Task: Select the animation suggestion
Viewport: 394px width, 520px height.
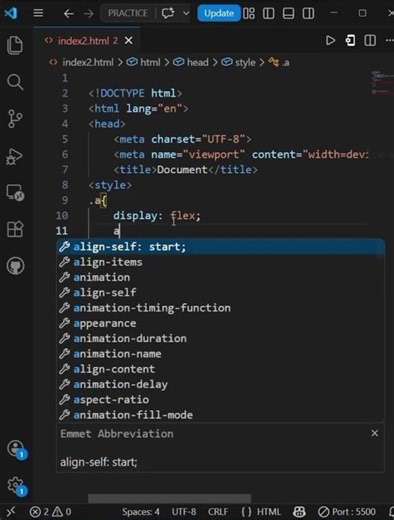Action: click(x=221, y=277)
